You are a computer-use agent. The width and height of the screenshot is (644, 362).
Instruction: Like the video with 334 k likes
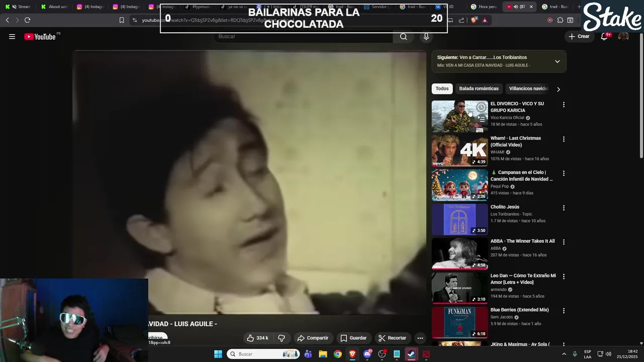point(257,338)
